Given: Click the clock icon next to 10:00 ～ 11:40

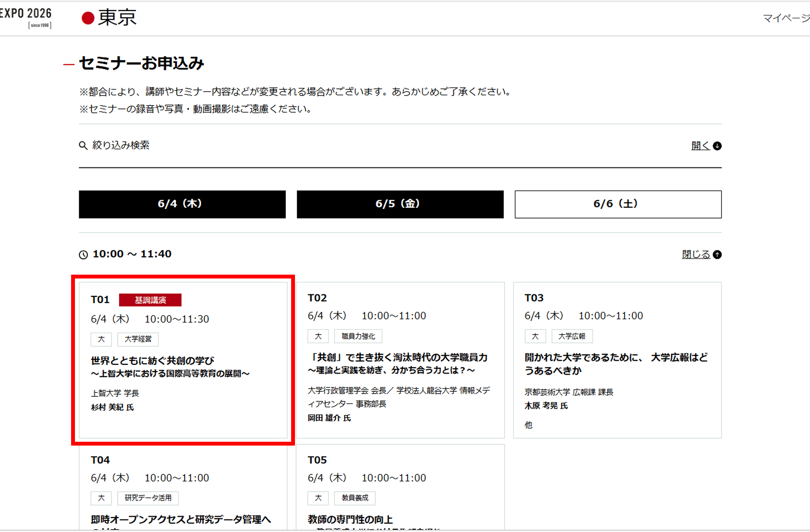Looking at the screenshot, I should [x=84, y=254].
